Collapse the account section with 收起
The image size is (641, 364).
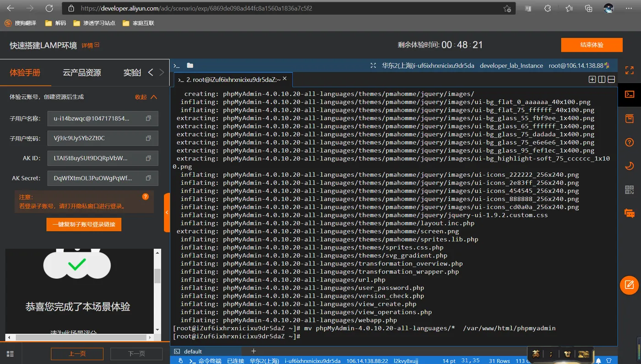click(146, 97)
